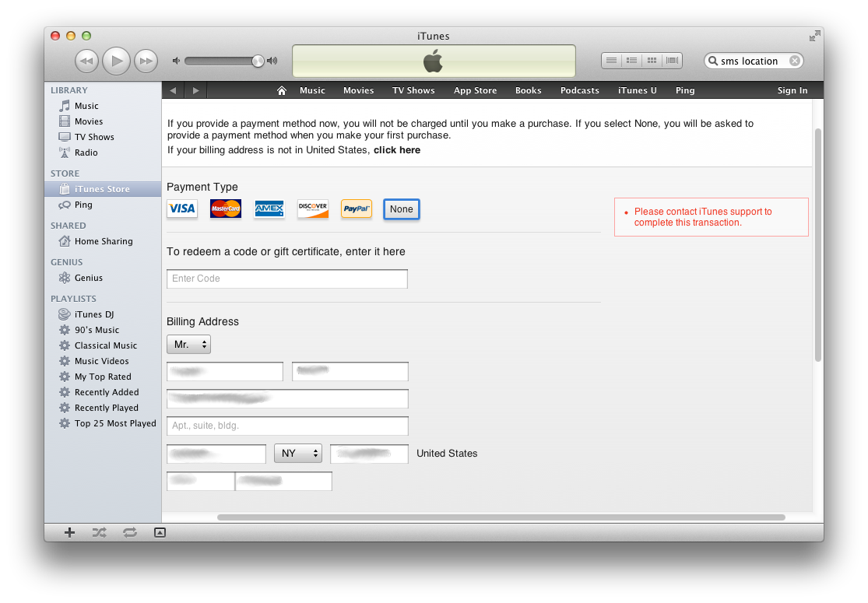The height and width of the screenshot is (603, 868).
Task: Choose None as payment type
Action: tap(402, 209)
